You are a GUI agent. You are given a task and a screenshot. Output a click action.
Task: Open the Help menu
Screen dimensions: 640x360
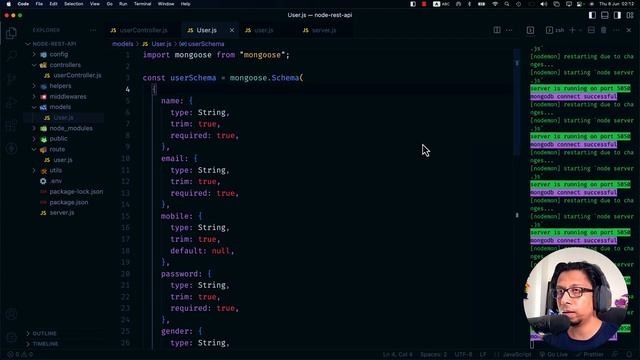185,4
